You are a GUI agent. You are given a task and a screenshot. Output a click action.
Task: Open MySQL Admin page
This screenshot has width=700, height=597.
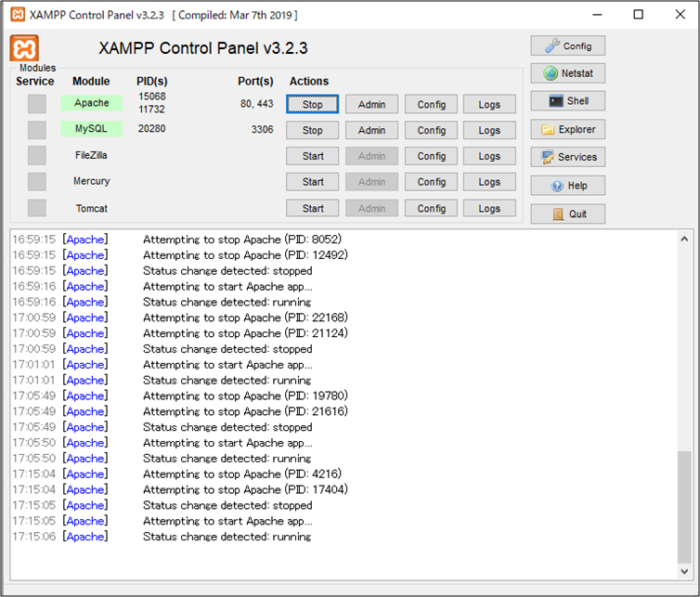coord(372,130)
